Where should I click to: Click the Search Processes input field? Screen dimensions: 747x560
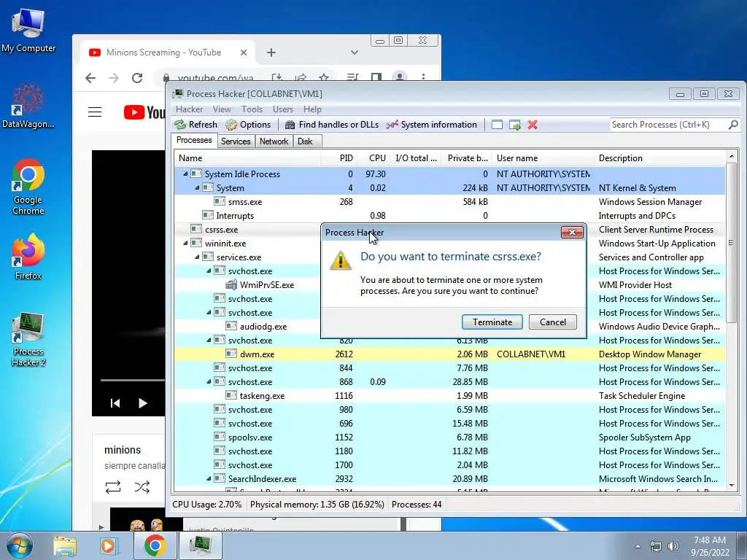668,125
